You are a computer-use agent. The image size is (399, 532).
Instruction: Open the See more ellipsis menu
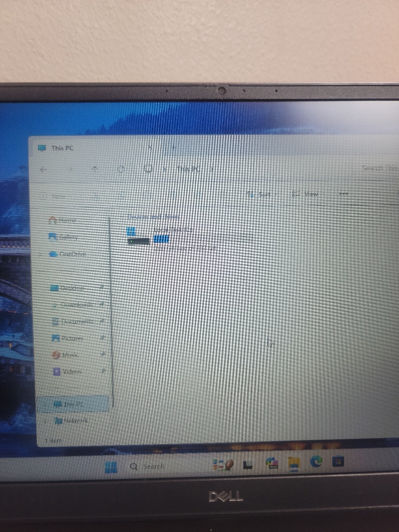click(343, 194)
